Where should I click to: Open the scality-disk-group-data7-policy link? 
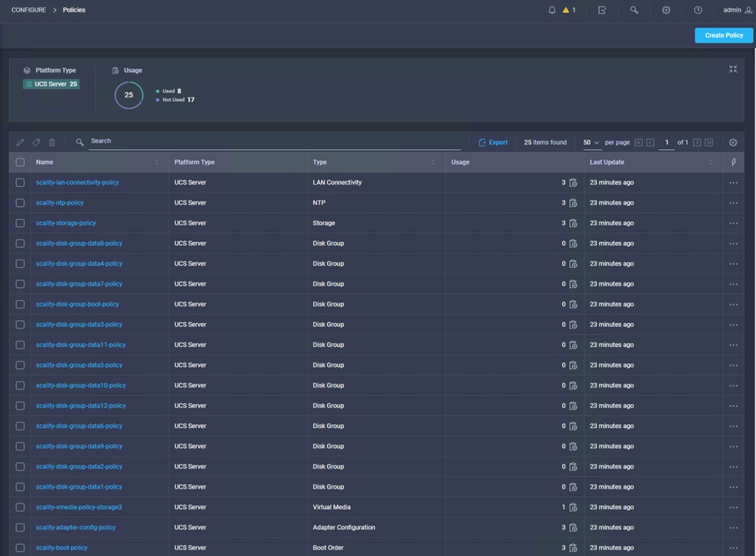point(79,284)
